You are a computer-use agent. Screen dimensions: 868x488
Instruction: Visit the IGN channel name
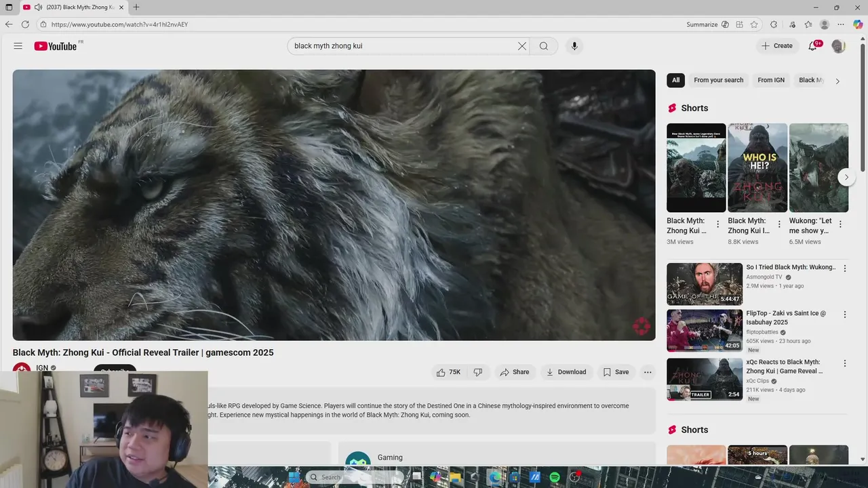pos(42,368)
